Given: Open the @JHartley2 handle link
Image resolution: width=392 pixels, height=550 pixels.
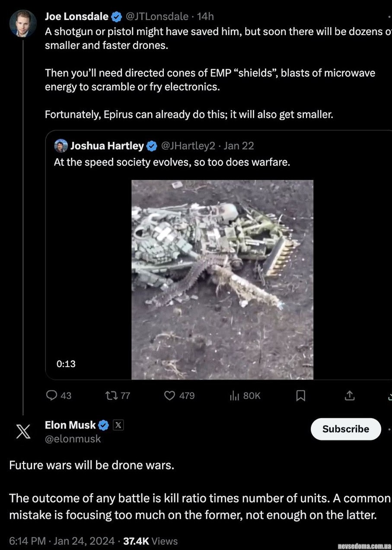Looking at the screenshot, I should pos(188,146).
